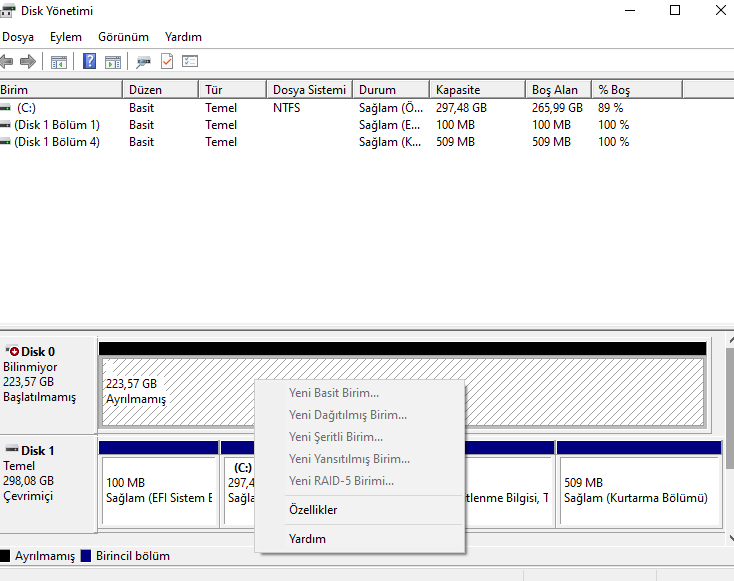Sort by the Tür column header

(233, 89)
